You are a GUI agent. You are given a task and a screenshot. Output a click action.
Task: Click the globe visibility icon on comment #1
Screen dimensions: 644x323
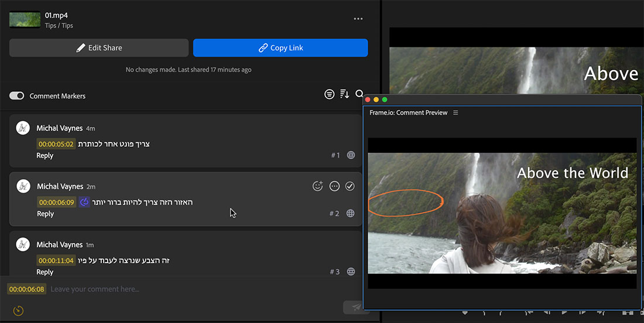click(x=351, y=155)
